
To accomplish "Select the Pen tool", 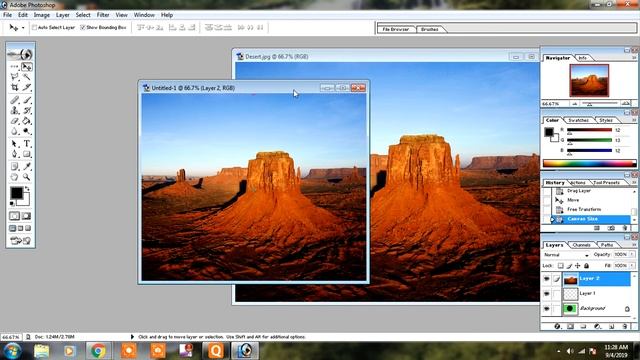I will [x=15, y=154].
